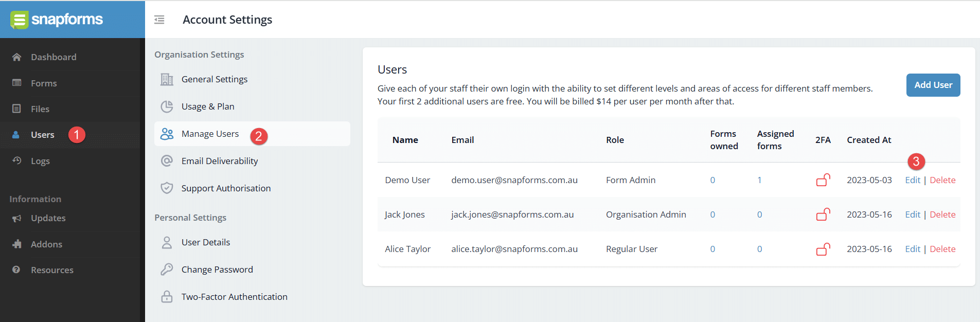This screenshot has height=322, width=980.
Task: Click Demo User's forms owned count 0
Action: 712,180
